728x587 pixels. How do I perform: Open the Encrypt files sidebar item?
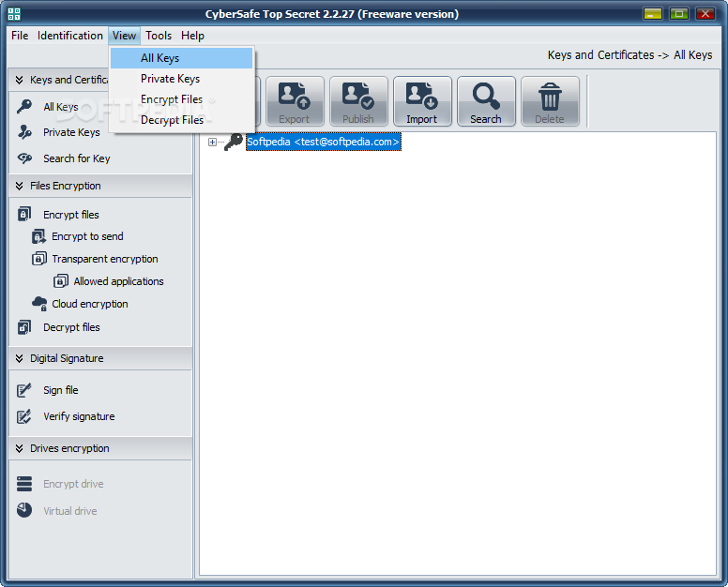[x=71, y=215]
